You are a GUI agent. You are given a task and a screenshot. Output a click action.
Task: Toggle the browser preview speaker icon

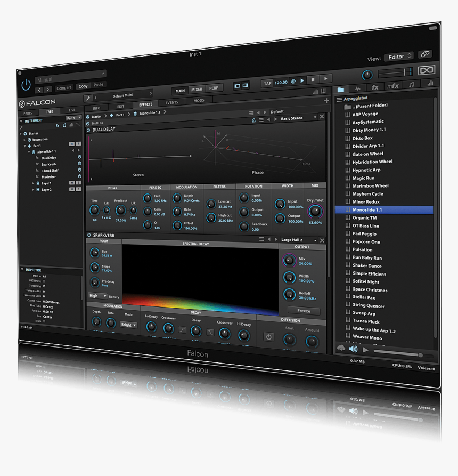pos(354,349)
